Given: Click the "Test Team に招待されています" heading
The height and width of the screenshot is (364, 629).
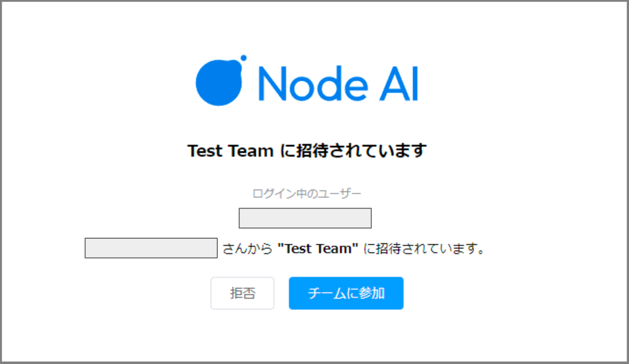Looking at the screenshot, I should click(x=307, y=151).
